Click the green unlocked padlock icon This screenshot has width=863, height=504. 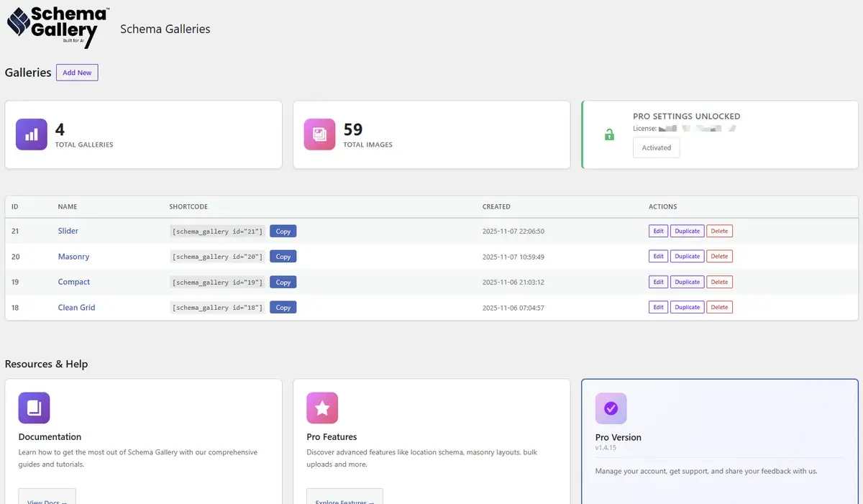609,134
